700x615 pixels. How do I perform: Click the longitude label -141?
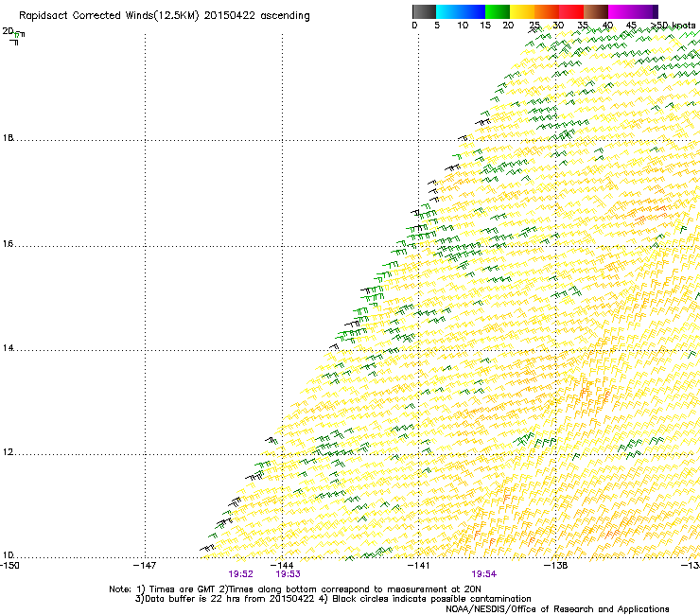point(418,566)
